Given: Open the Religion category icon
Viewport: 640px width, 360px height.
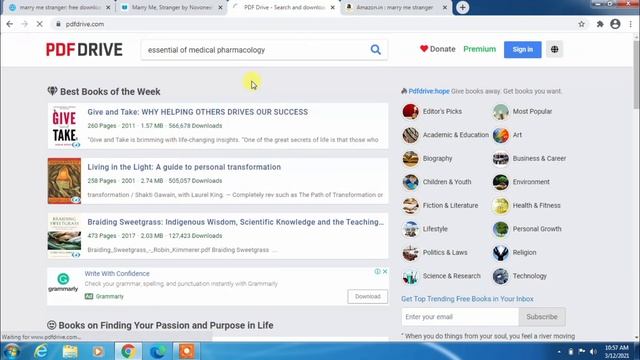Looking at the screenshot, I should coord(500,253).
